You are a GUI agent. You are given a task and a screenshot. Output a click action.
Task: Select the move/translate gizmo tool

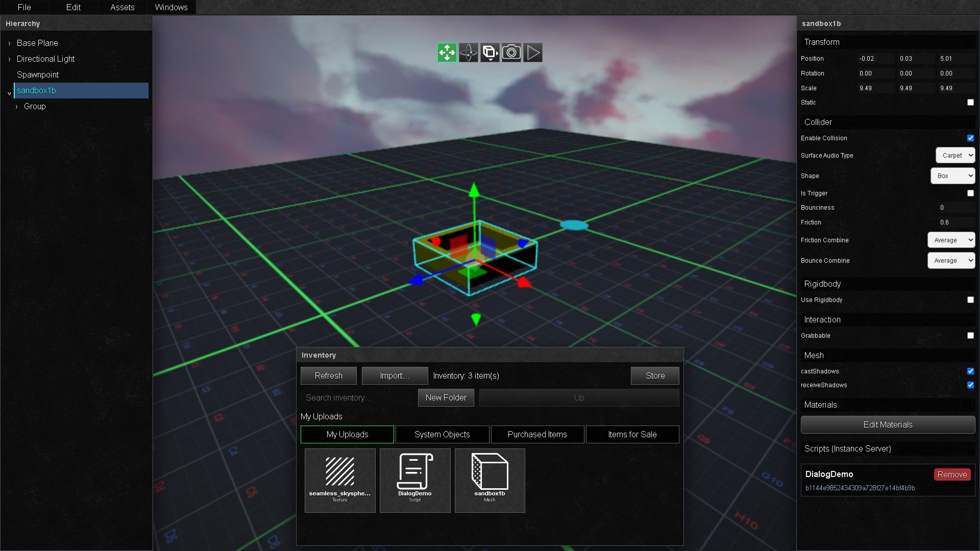pyautogui.click(x=447, y=53)
